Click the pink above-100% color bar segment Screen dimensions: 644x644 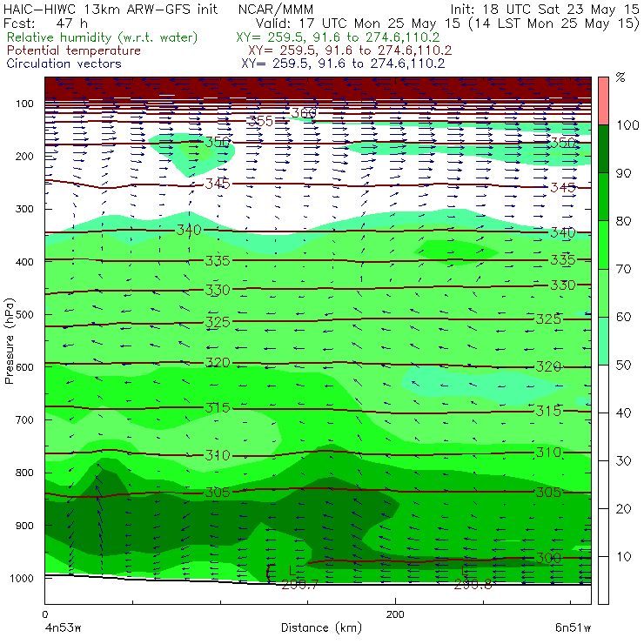tap(603, 101)
